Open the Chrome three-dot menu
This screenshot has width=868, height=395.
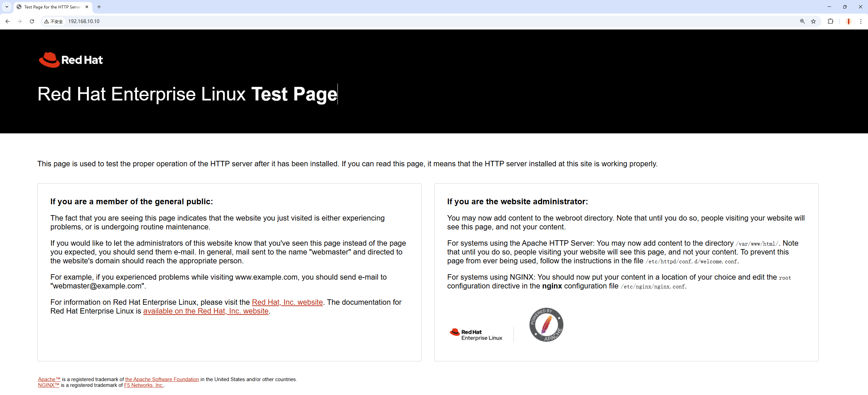[x=861, y=21]
